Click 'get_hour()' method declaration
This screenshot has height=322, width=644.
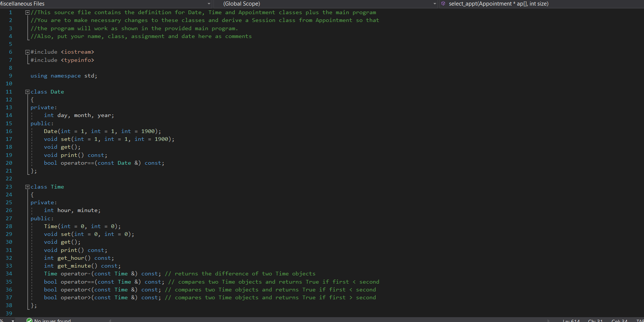(x=74, y=258)
